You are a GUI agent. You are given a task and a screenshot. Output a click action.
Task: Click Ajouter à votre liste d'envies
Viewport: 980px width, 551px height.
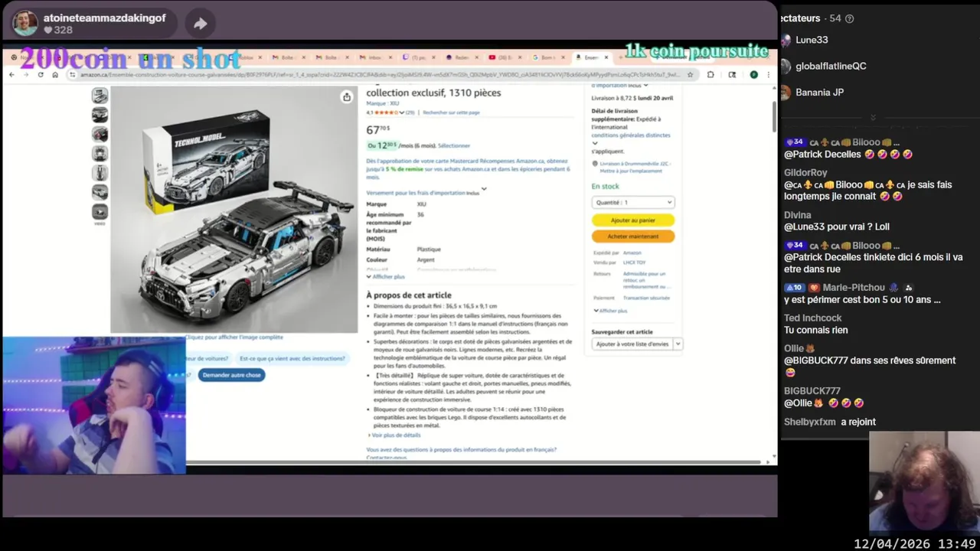click(632, 344)
